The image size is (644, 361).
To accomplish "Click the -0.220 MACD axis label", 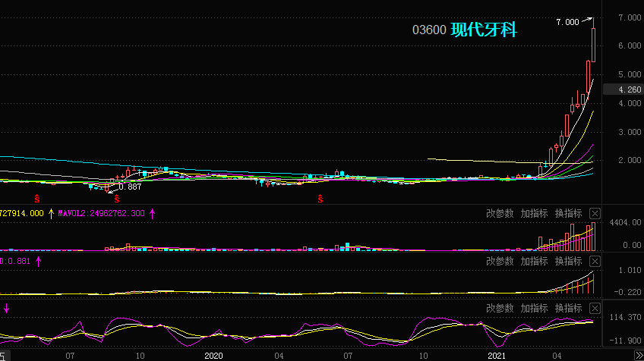I will click(x=627, y=292).
